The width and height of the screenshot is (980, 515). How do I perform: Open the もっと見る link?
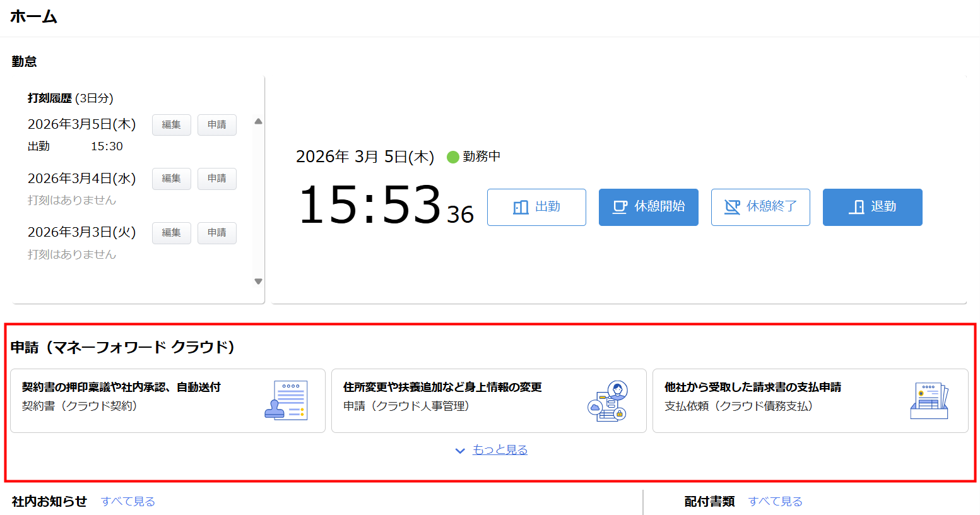point(500,450)
